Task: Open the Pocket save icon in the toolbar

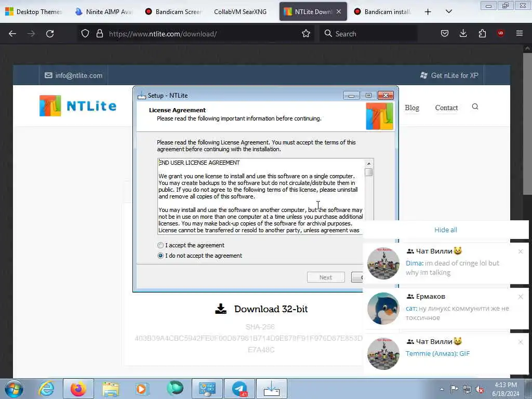Action: pyautogui.click(x=445, y=33)
